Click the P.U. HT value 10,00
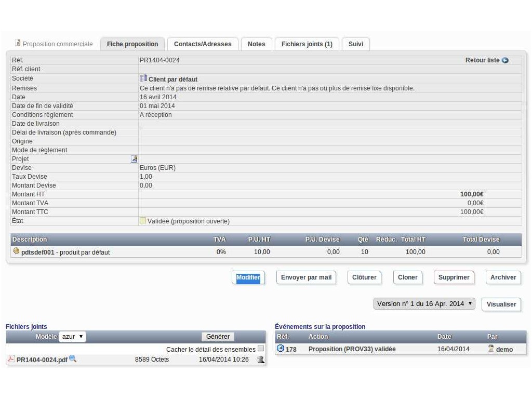Image resolution: width=532 pixels, height=399 pixels. 262,252
